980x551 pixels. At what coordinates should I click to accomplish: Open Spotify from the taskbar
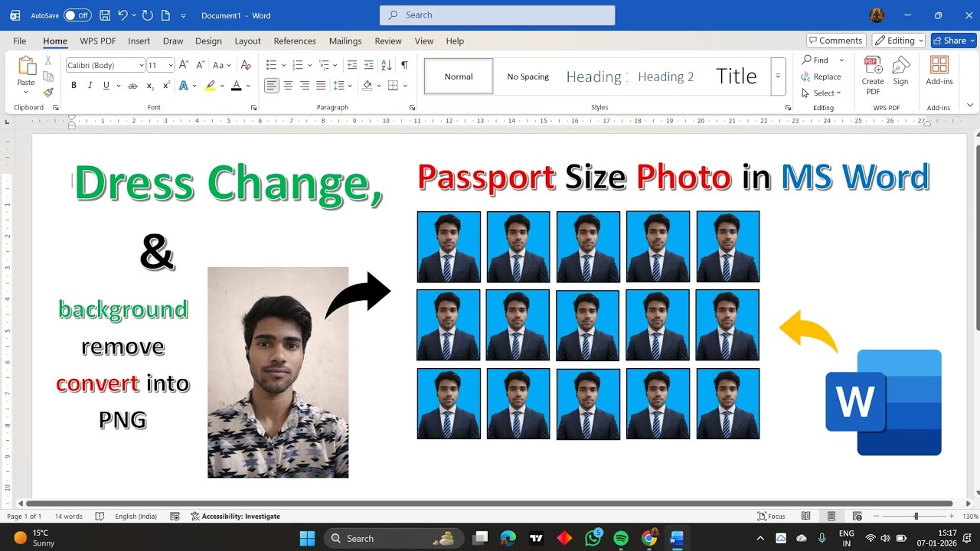(621, 538)
